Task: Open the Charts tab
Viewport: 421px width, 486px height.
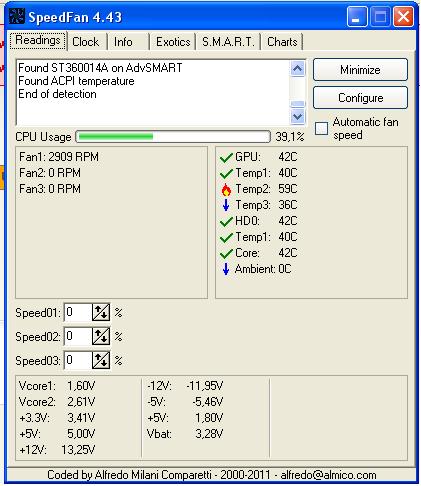Action: click(282, 42)
